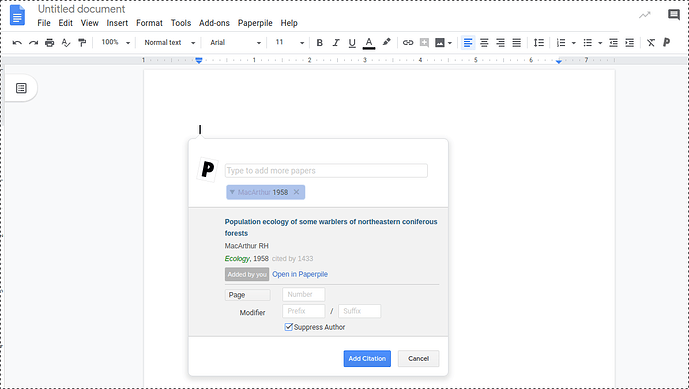
Task: Open the comment history
Action: [674, 15]
